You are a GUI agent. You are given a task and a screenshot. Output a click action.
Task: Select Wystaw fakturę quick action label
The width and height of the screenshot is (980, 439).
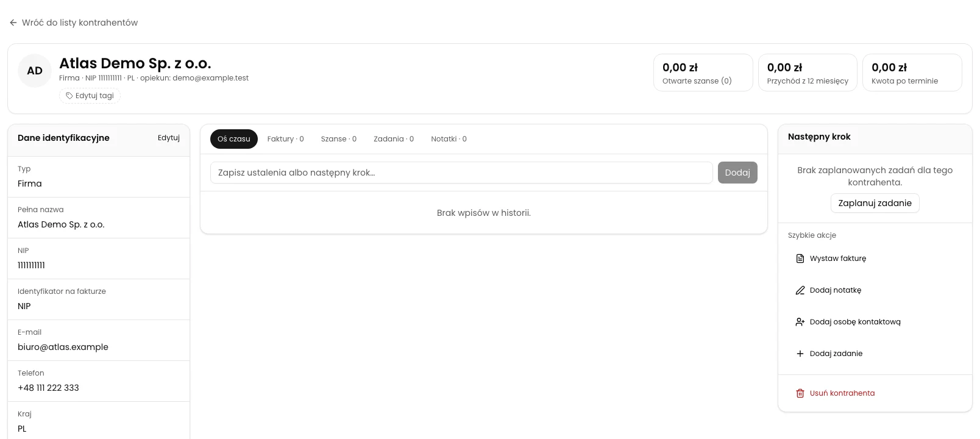click(838, 259)
